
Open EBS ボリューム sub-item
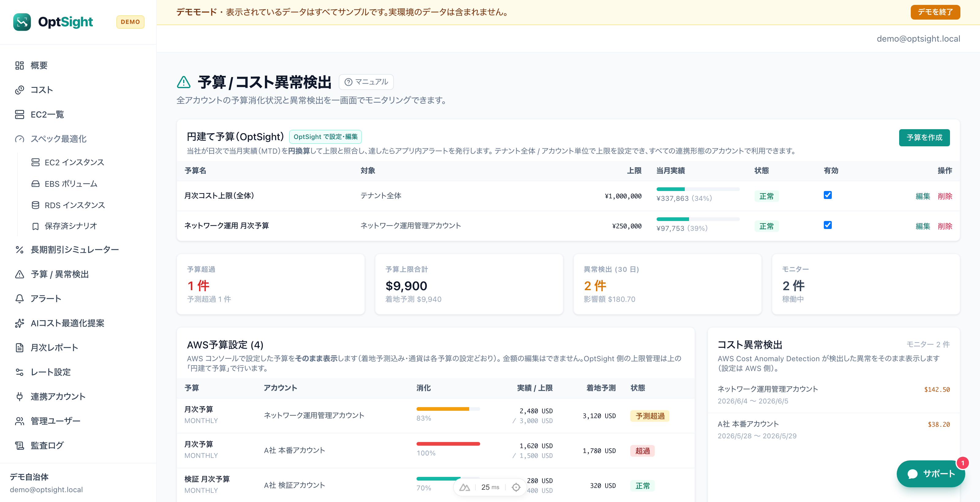coord(86,184)
